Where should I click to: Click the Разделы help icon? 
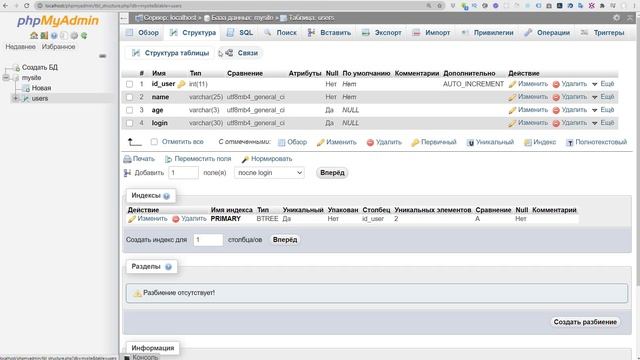(168, 267)
